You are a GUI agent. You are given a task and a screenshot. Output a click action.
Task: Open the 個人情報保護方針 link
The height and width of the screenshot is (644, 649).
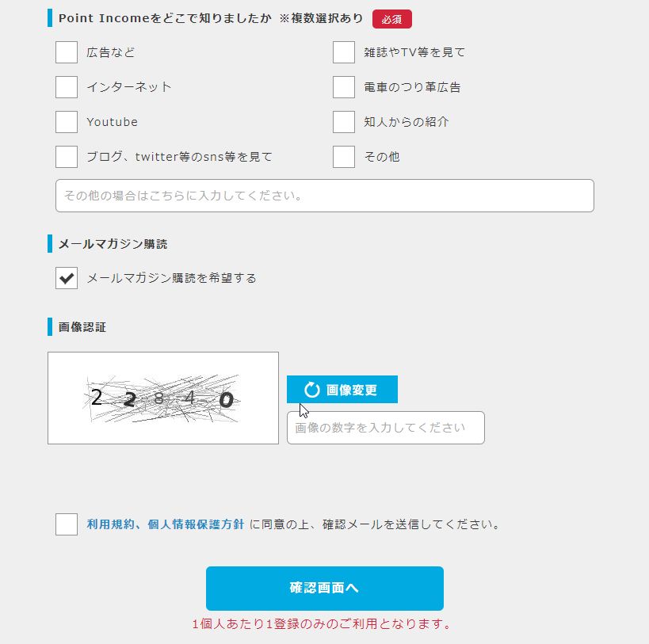pos(196,524)
